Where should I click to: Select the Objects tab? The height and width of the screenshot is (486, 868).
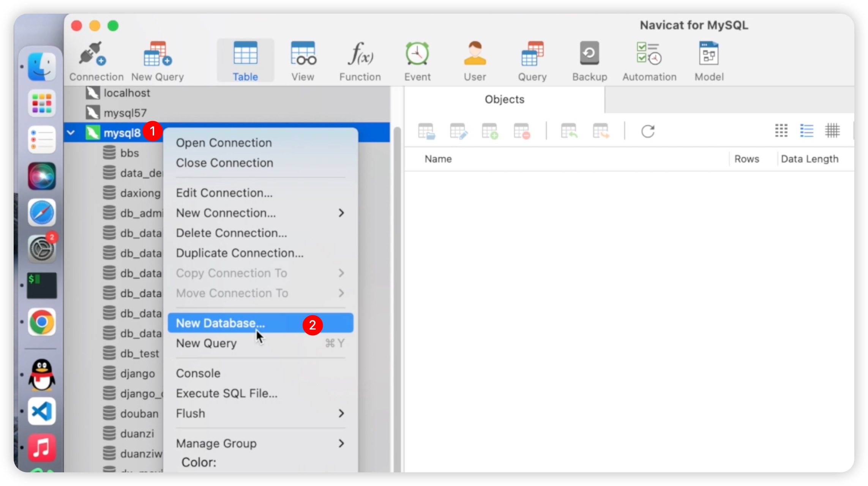coord(504,99)
